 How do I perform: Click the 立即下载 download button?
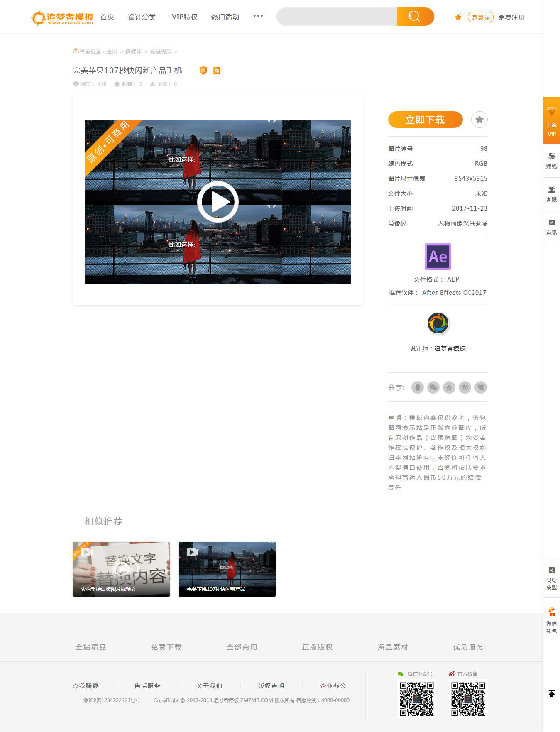pos(425,120)
